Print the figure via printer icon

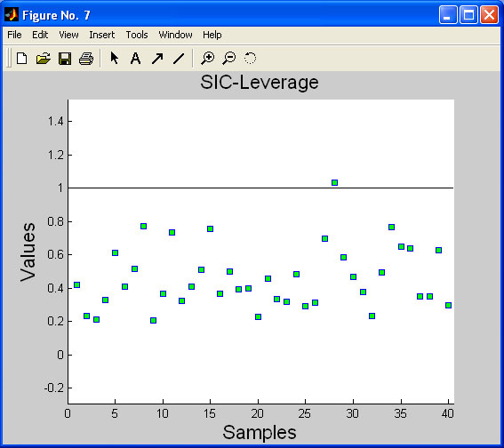coord(86,59)
